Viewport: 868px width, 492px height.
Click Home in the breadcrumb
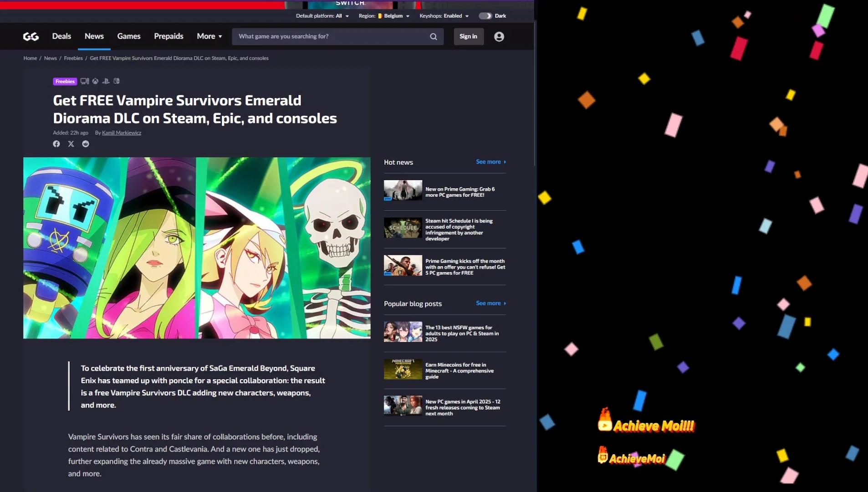(x=30, y=58)
